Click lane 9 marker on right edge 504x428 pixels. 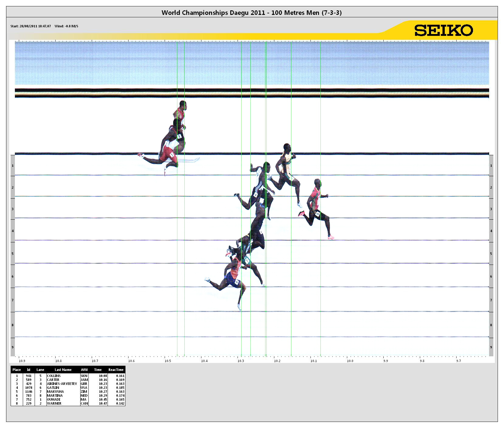pyautogui.click(x=491, y=347)
